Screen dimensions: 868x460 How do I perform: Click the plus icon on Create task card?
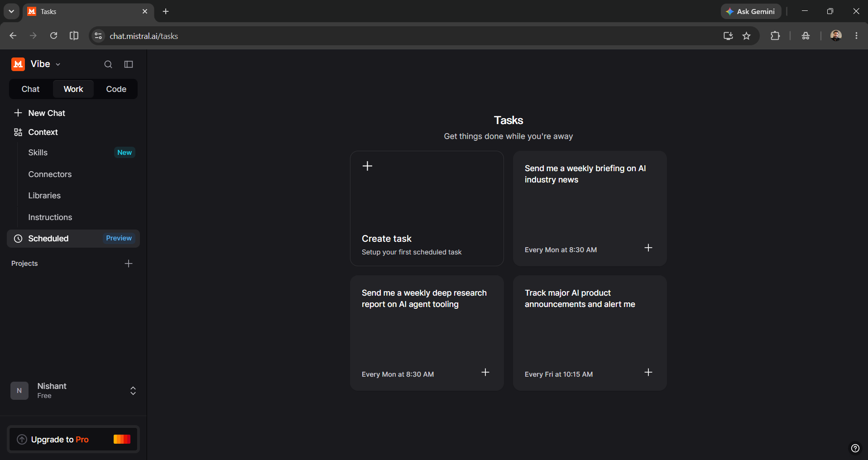pyautogui.click(x=368, y=166)
